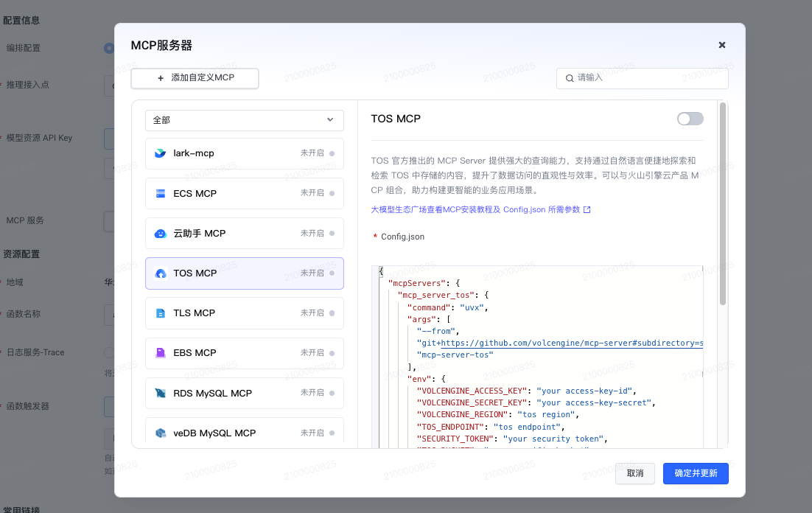Click the "SECURITY_TOKEN" line
The width and height of the screenshot is (812, 513).
512,439
